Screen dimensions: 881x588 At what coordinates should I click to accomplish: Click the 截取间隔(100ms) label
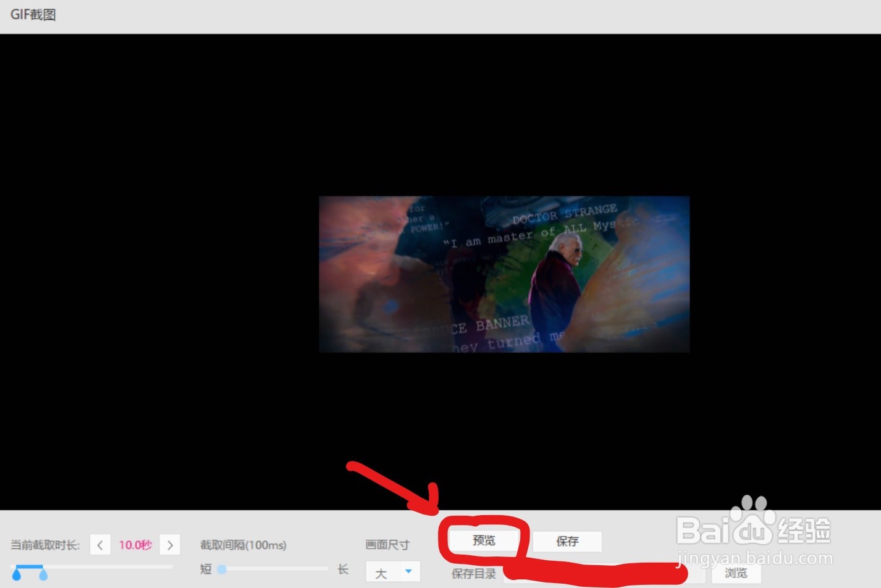point(243,545)
